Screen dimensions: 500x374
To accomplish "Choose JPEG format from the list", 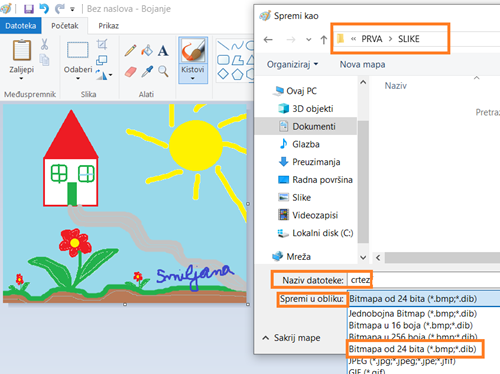I will pos(402,360).
